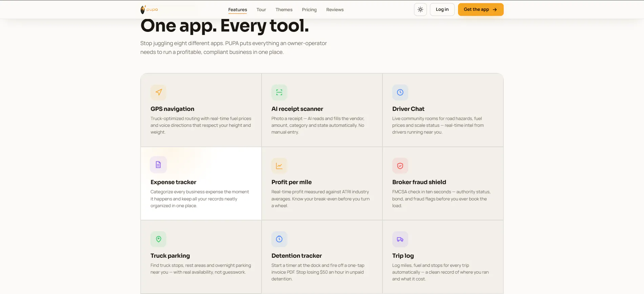The height and width of the screenshot is (294, 644).
Task: Click the AI receipt scanner icon
Action: coord(279,92)
